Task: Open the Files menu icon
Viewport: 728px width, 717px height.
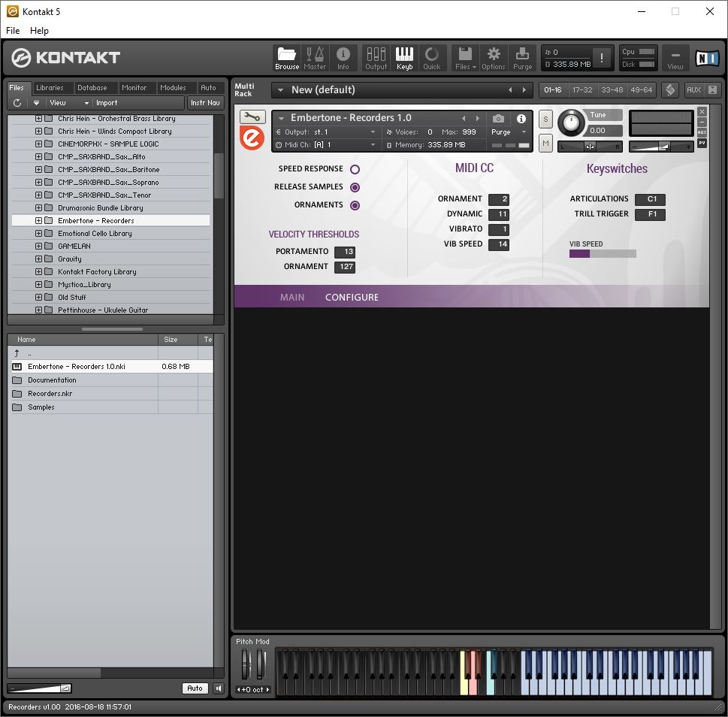Action: [x=465, y=58]
